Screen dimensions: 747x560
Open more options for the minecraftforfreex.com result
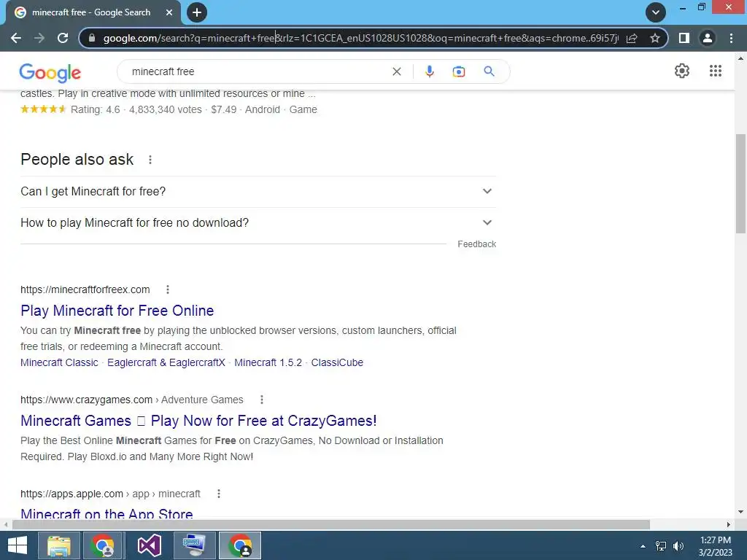(168, 289)
